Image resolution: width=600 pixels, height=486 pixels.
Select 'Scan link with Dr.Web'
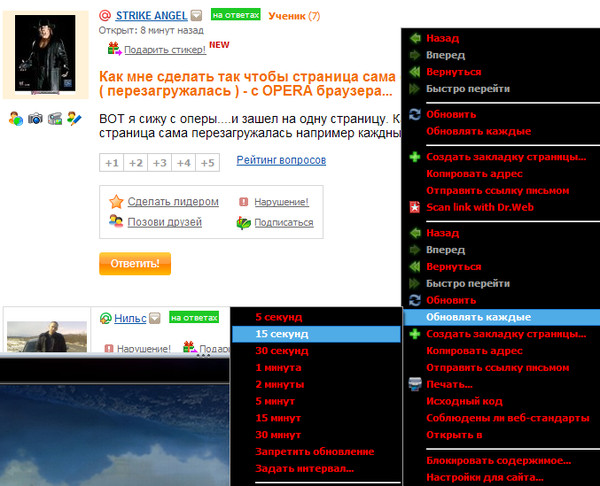[x=480, y=207]
